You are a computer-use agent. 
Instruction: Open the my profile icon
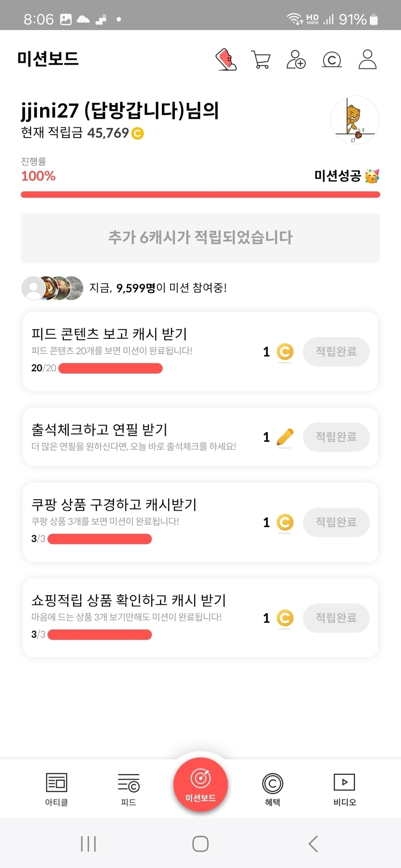coord(367,60)
